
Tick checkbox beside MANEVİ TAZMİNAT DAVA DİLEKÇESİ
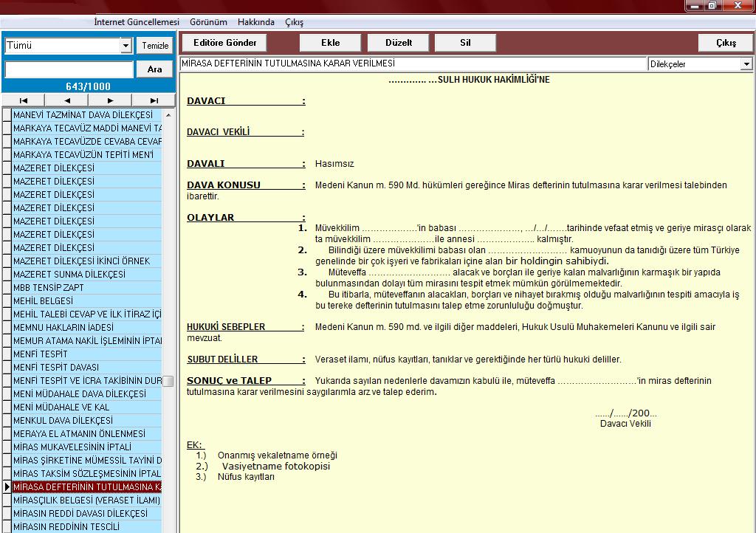7,115
